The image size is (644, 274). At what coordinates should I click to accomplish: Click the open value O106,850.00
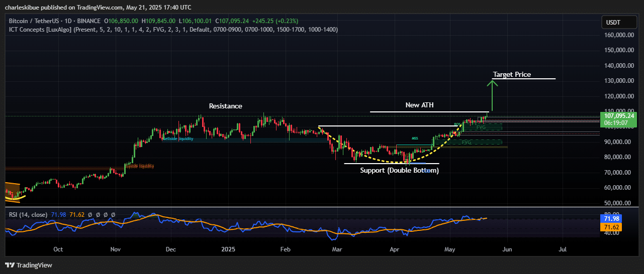pyautogui.click(x=121, y=21)
